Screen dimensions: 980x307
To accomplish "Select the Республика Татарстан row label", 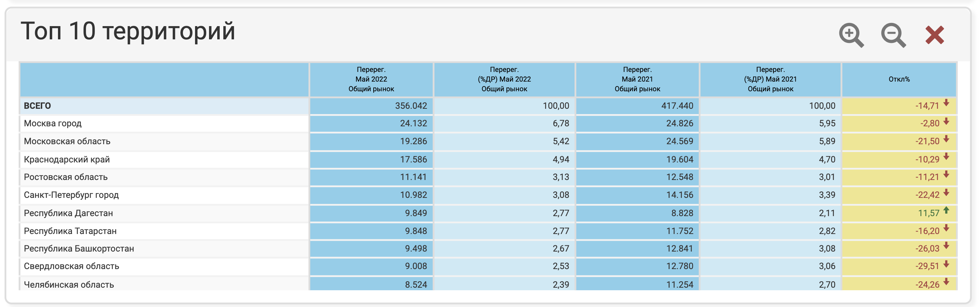I will (x=71, y=231).
